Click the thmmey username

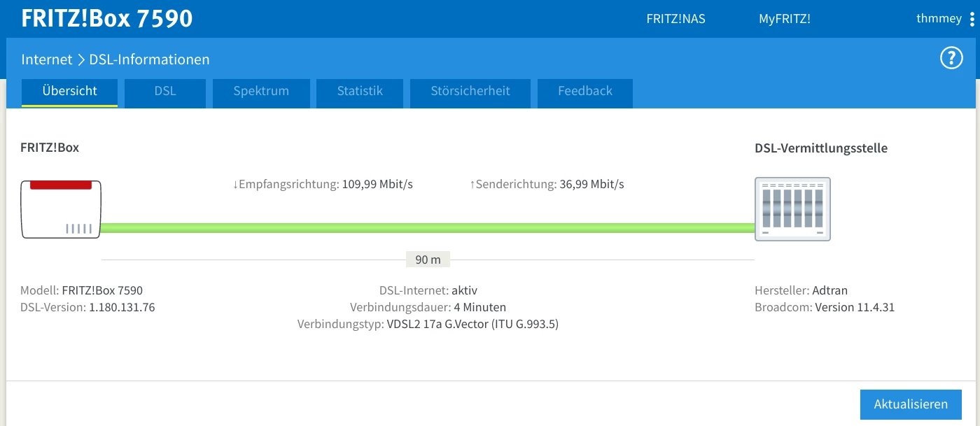pos(939,19)
